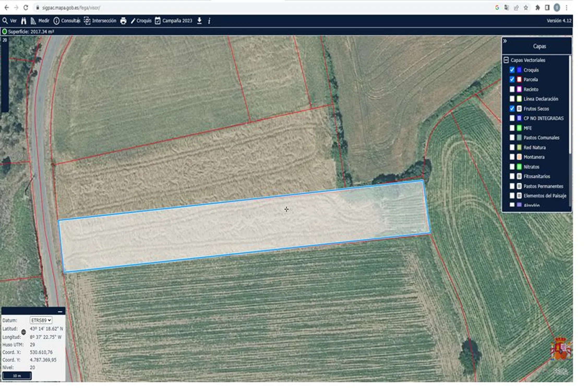Click the download arrow icon
Screen dimensions: 588x391
(199, 21)
